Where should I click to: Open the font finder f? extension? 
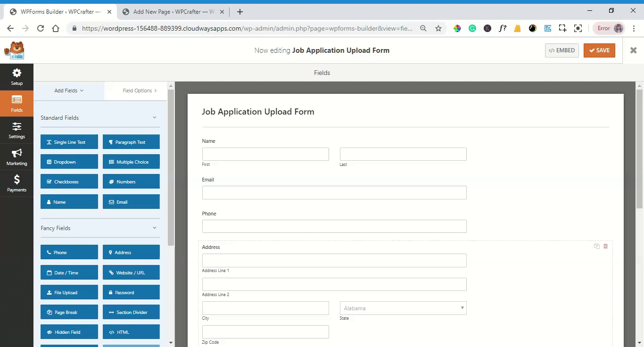(503, 28)
